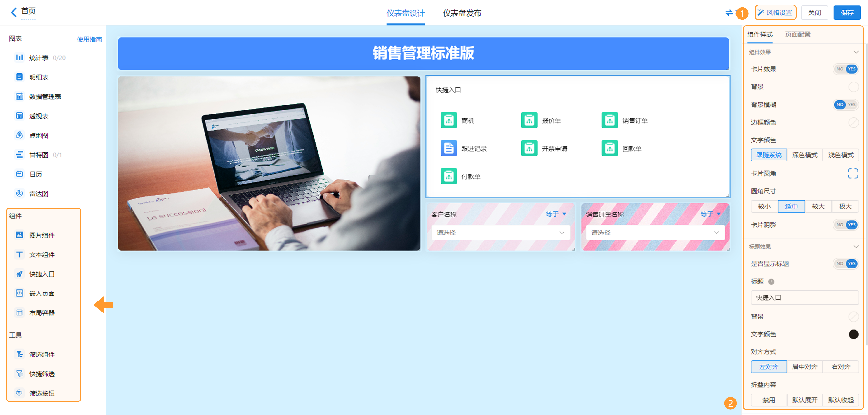The width and height of the screenshot is (868, 415).
Task: Click the 甘特图 Gantt chart icon
Action: [x=19, y=154]
